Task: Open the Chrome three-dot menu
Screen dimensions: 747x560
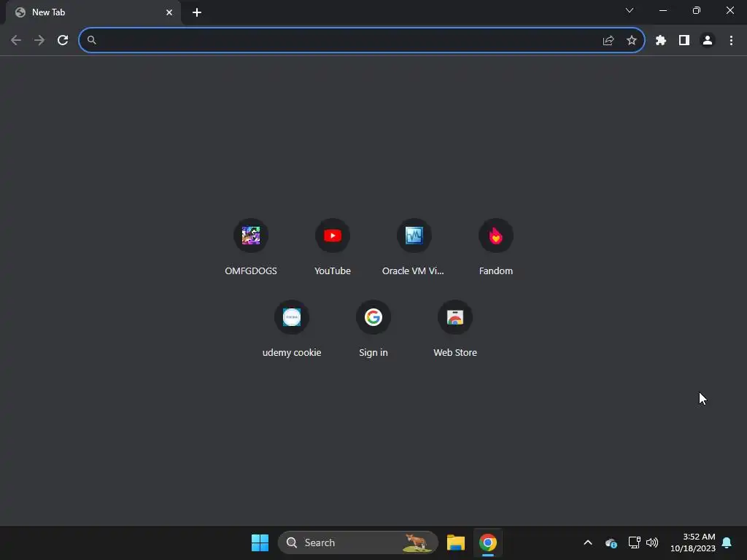Action: 731,41
